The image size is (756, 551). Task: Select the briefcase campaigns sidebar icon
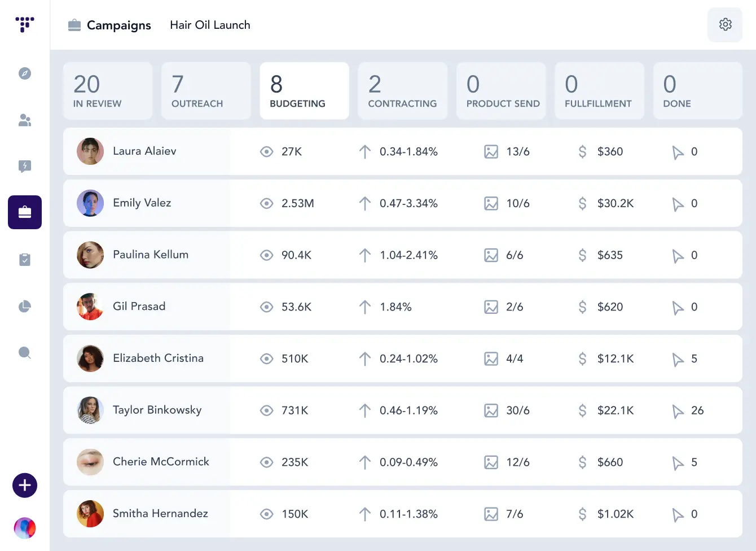25,212
